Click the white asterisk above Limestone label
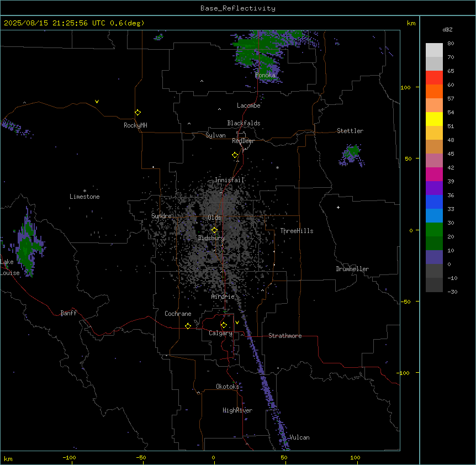476x465 pixels. point(84,191)
